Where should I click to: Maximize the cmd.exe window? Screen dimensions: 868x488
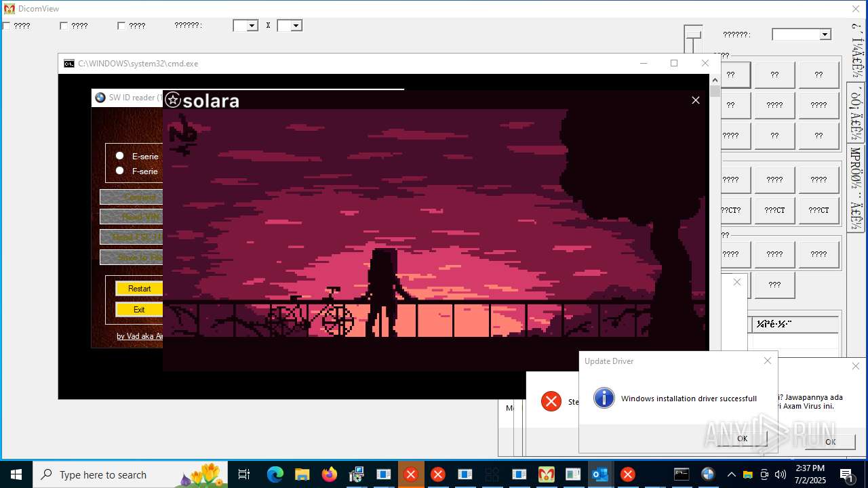[x=674, y=63]
